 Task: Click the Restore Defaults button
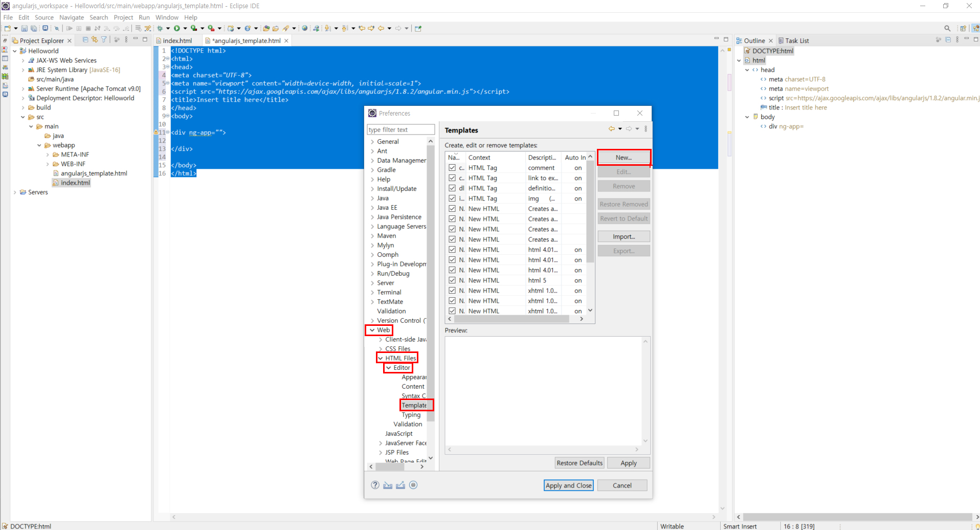tap(580, 463)
